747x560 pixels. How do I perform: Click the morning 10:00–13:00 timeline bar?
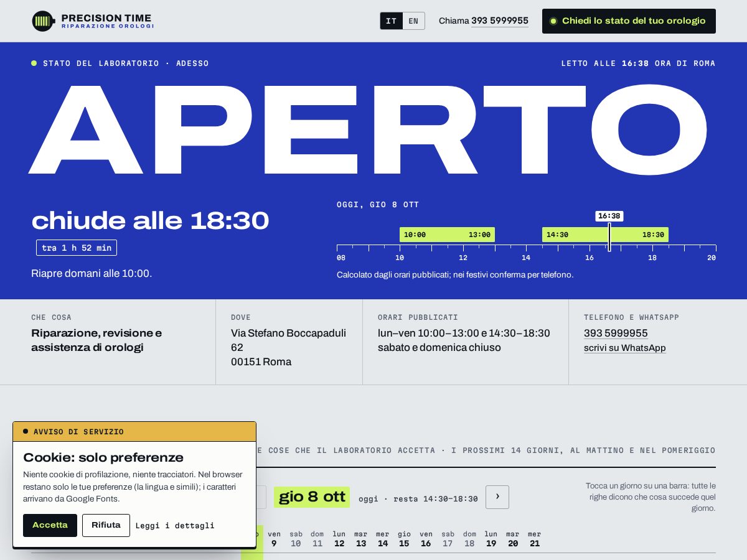pos(447,235)
